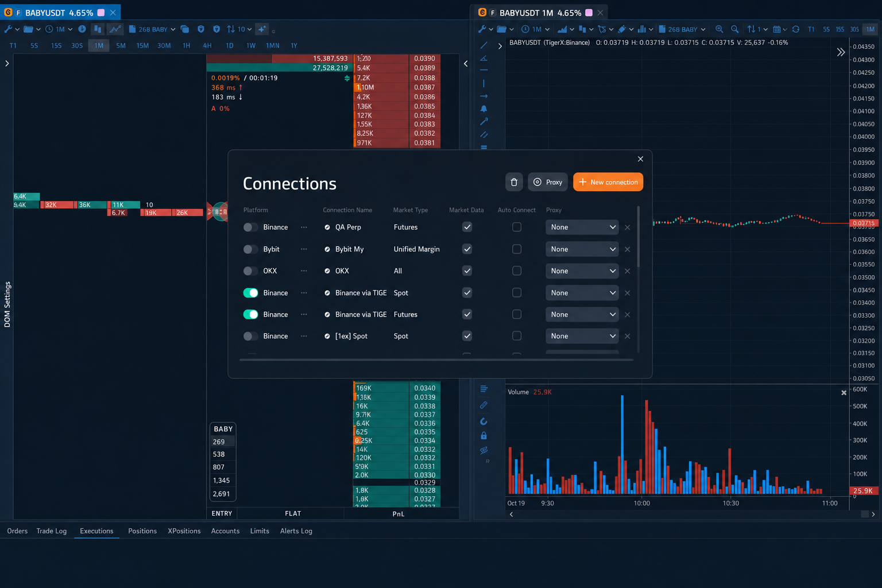This screenshot has height=588, width=882.
Task: Click the wrench settings icon in left panel toolbar
Action: pyautogui.click(x=8, y=29)
